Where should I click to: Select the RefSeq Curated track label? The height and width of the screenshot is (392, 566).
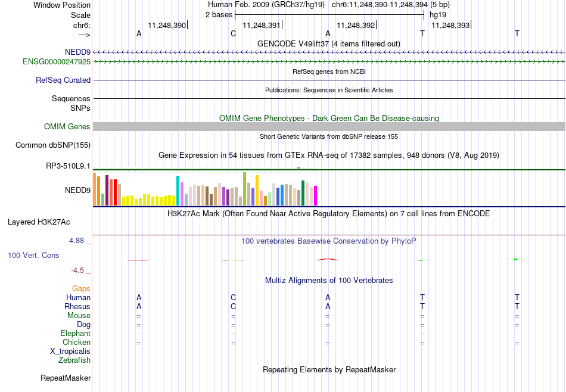click(63, 80)
